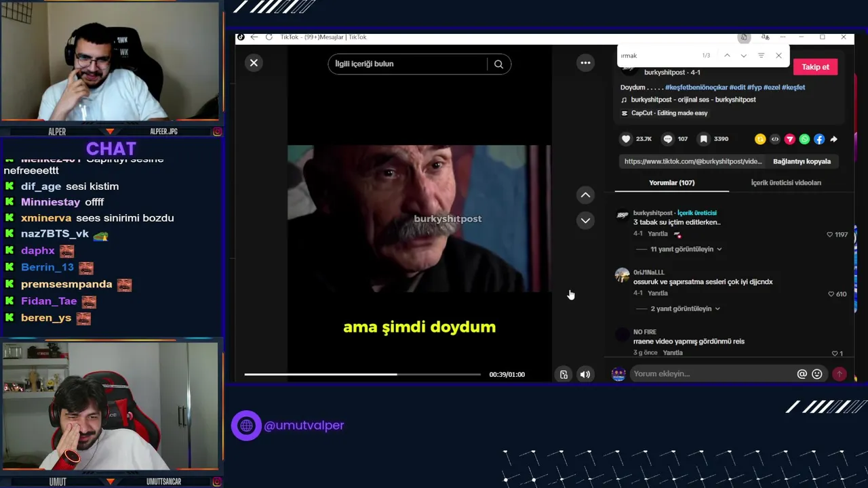Image resolution: width=868 pixels, height=488 pixels.
Task: Reload the TikTok page
Action: [x=269, y=37]
